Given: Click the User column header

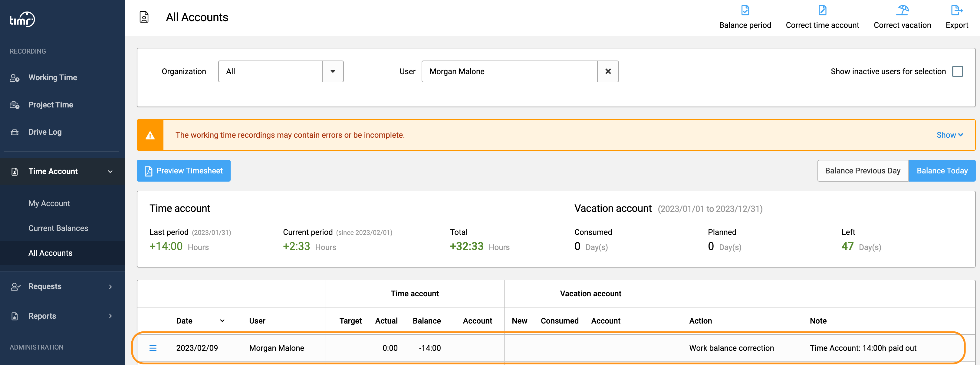Looking at the screenshot, I should pos(257,321).
